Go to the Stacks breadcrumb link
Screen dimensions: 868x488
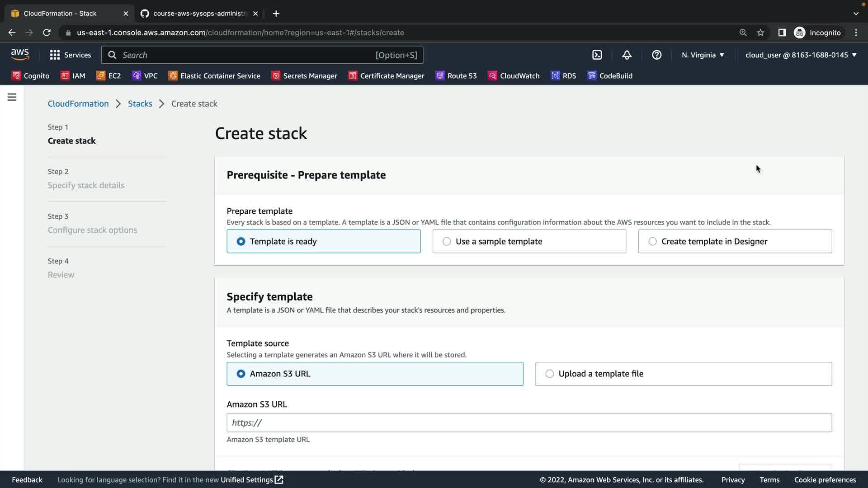coord(140,104)
